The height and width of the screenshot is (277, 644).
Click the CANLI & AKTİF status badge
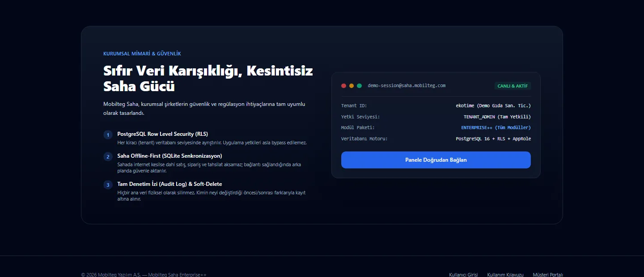tap(513, 86)
